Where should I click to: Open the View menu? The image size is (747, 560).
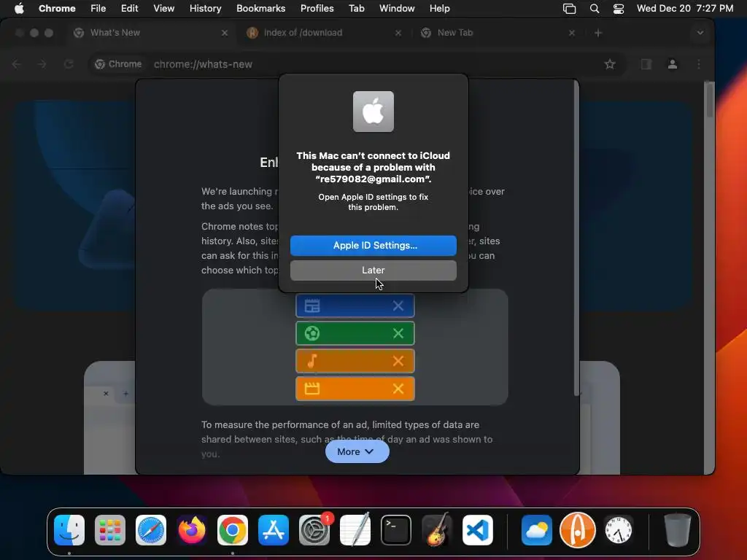tap(163, 8)
